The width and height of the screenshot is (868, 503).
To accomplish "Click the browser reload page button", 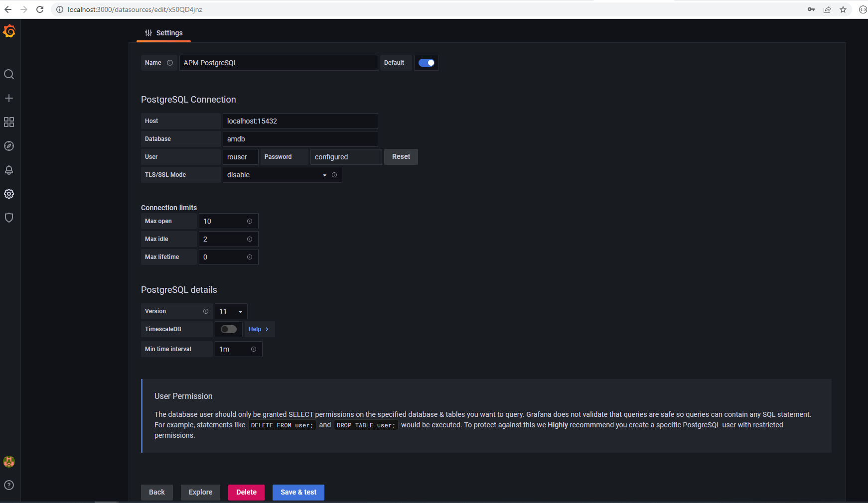I will tap(40, 9).
